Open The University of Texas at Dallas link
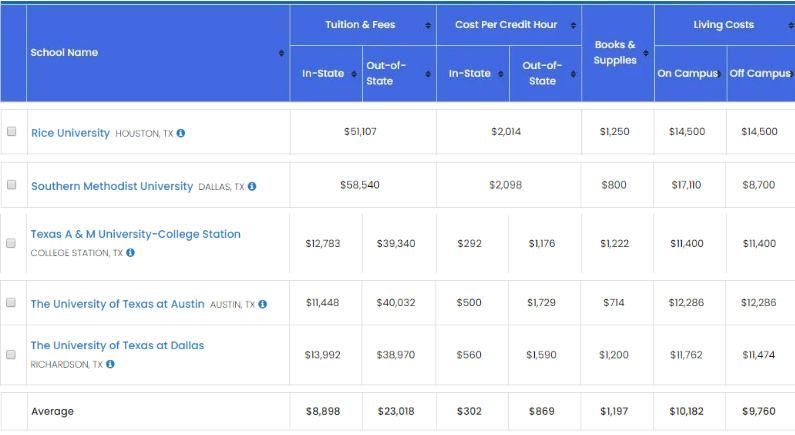 117,345
